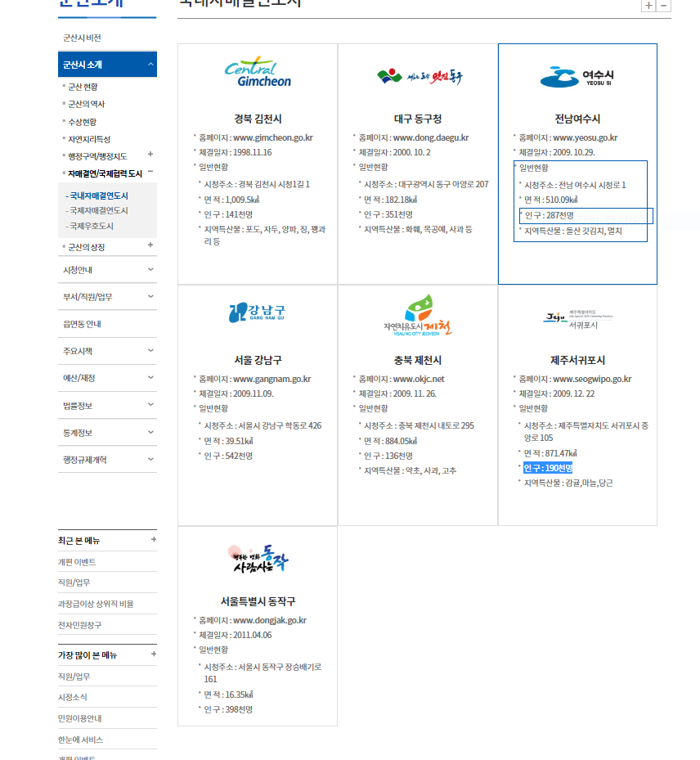
Task: Click the Seogwipo city logo
Action: [577, 317]
